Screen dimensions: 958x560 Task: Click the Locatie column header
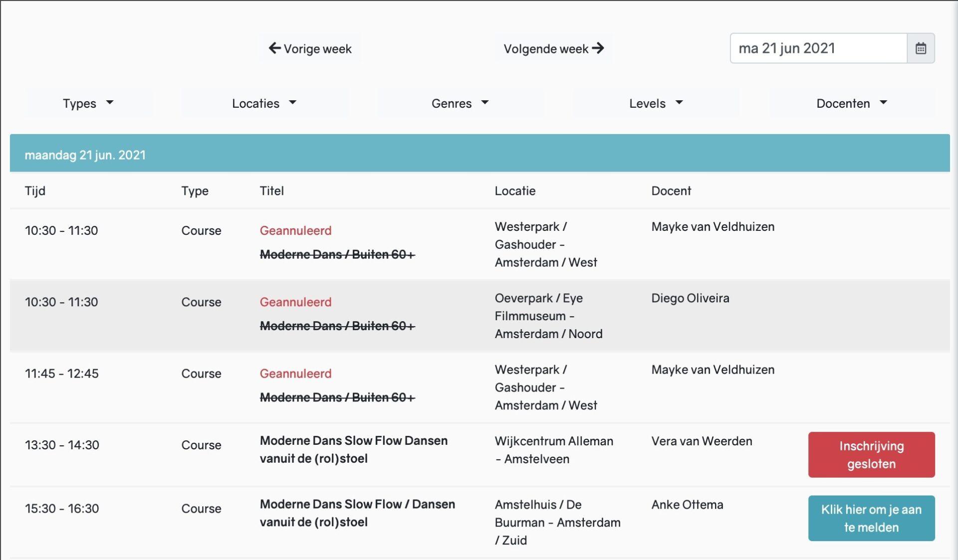point(515,191)
